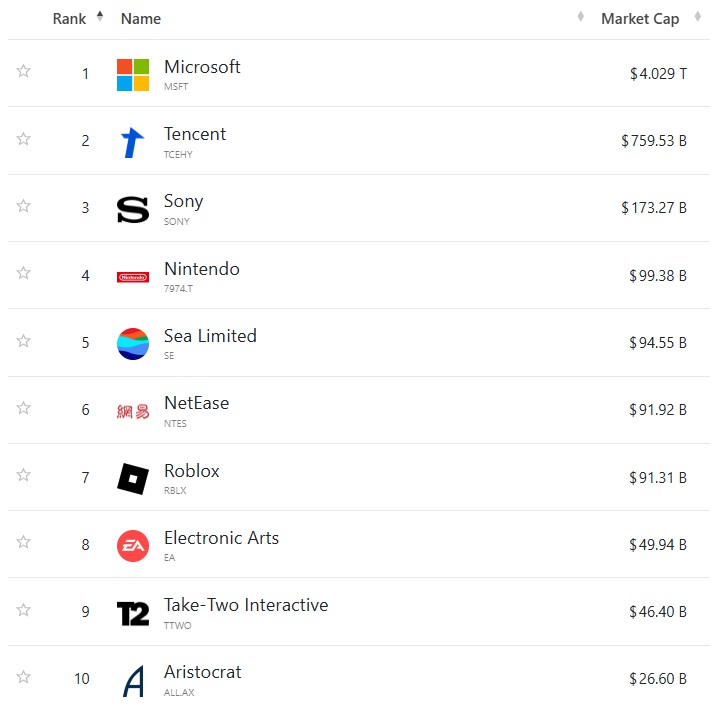
Task: Click the Microsoft logo icon
Action: pos(132,75)
